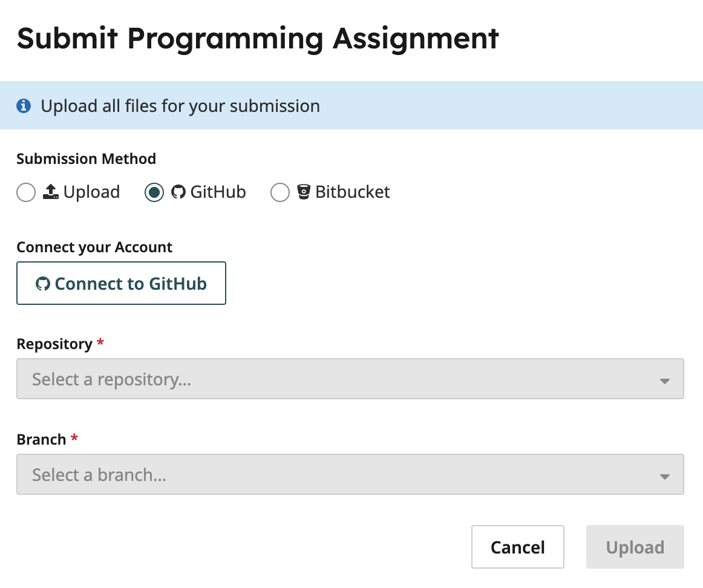Viewport: 703px width, 588px height.
Task: Click the Upload method label text
Action: 92,192
